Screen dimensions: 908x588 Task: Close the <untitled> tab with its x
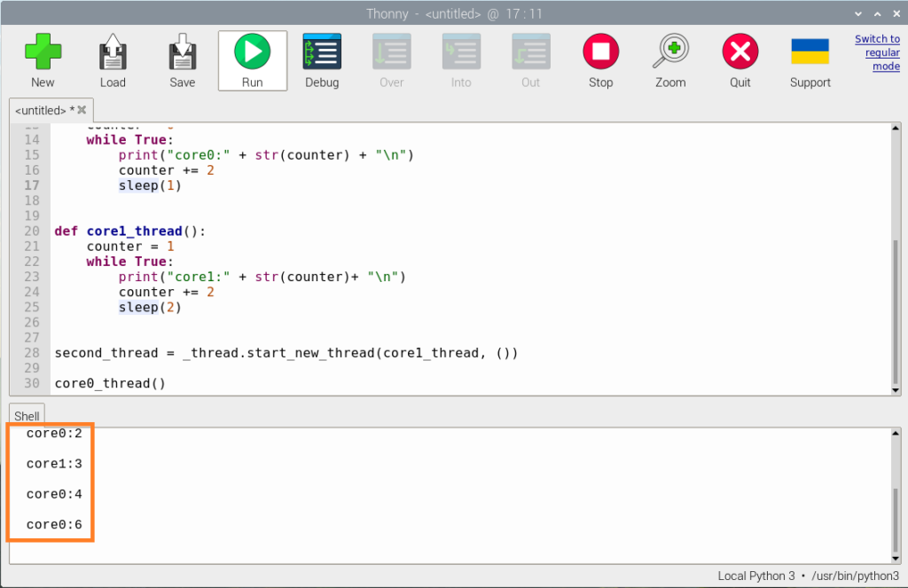[82, 111]
